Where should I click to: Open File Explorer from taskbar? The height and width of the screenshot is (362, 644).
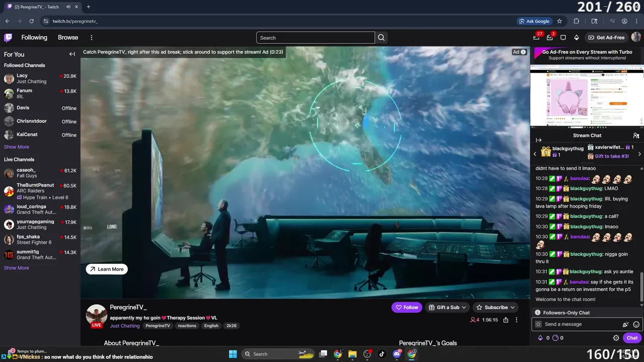[352, 354]
